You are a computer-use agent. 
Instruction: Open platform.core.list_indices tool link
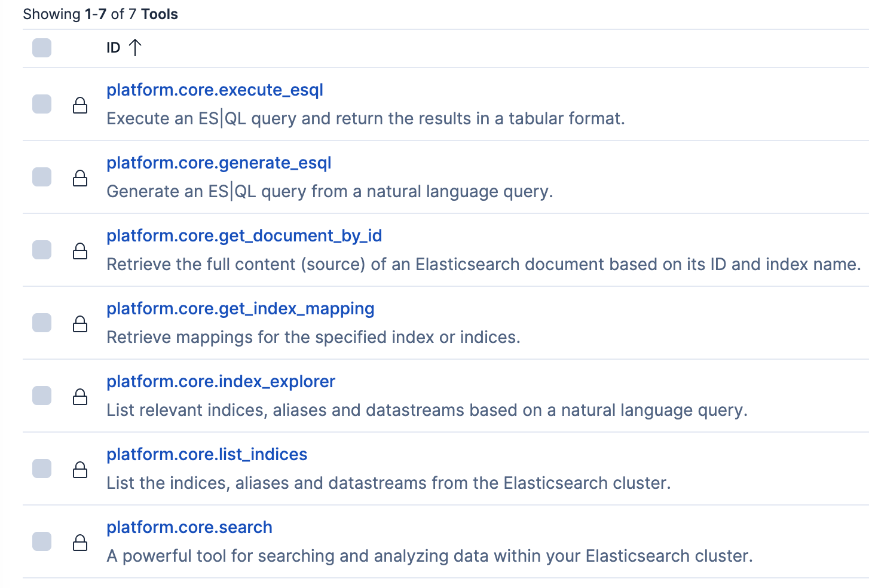click(x=207, y=454)
